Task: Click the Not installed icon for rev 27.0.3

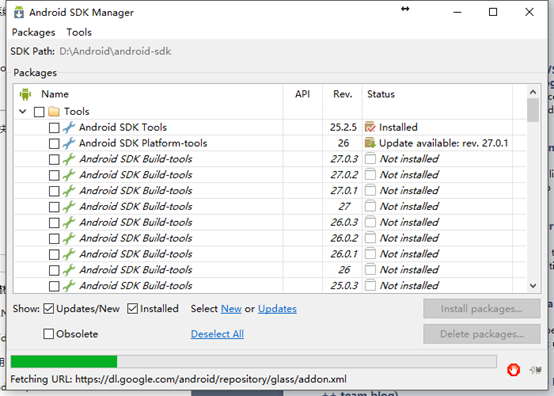Action: [x=370, y=159]
